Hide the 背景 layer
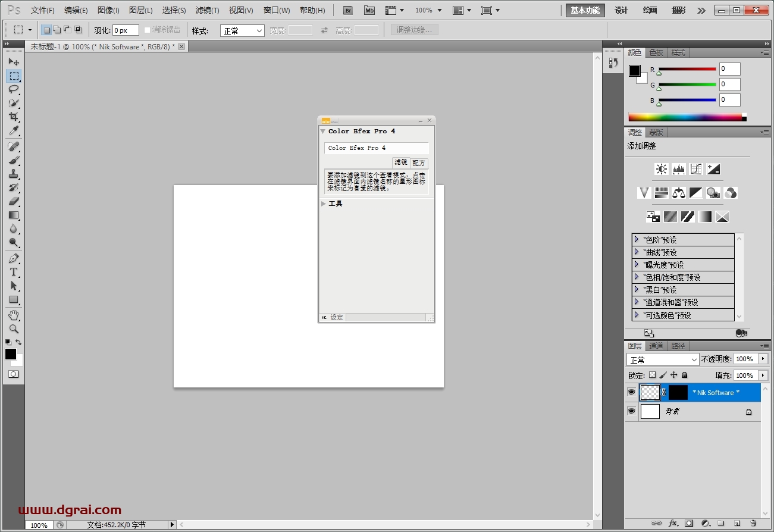The height and width of the screenshot is (532, 774). click(x=631, y=411)
